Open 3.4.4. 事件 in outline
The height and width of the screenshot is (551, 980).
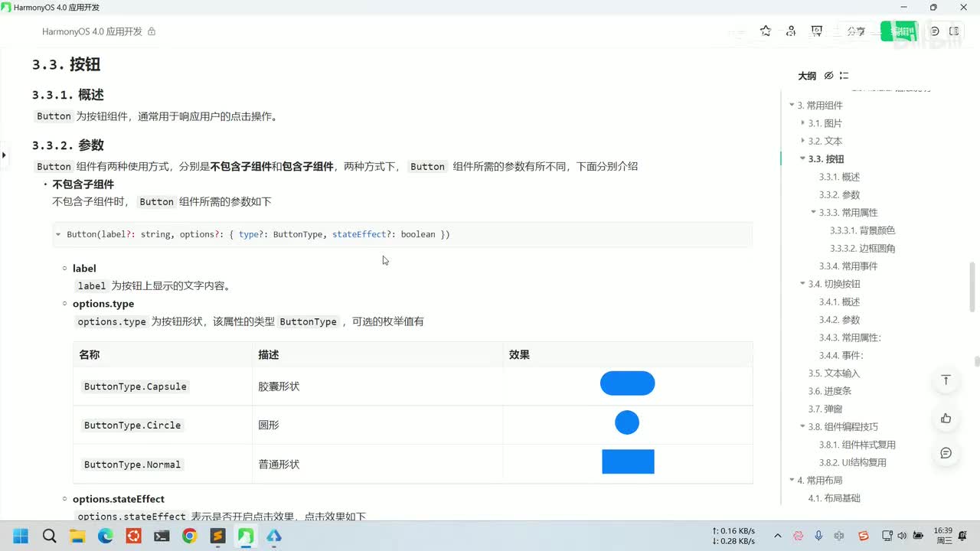point(841,355)
